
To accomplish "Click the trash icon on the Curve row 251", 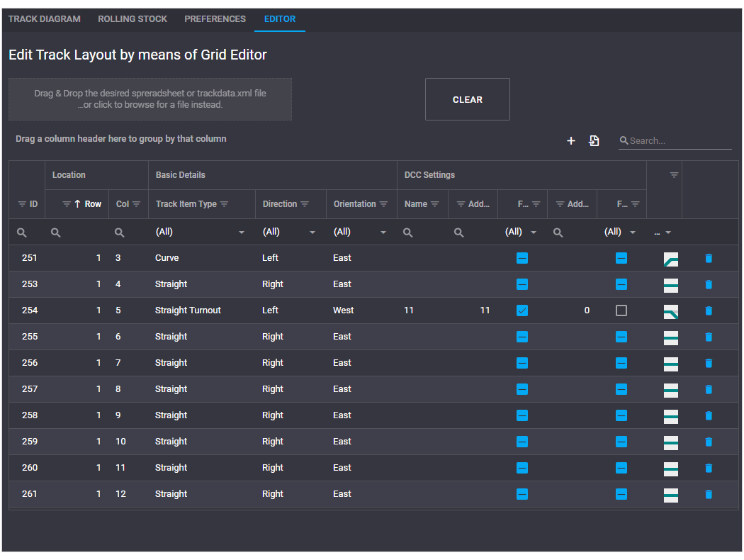I will 709,258.
